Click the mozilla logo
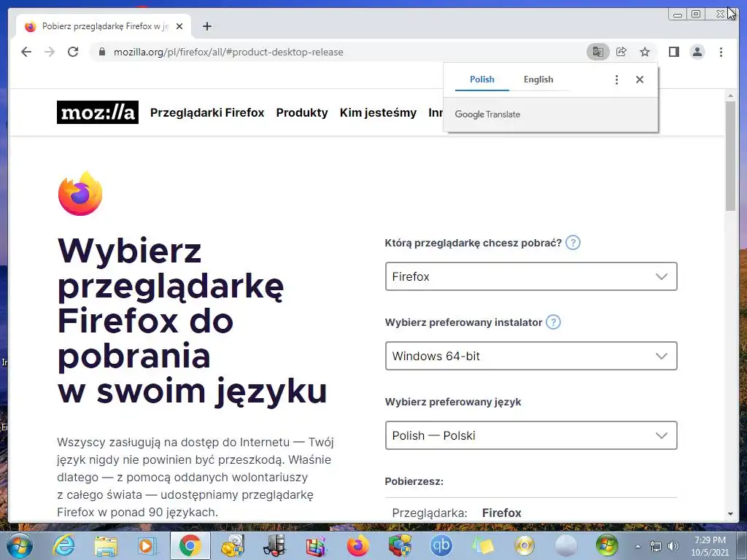 pos(98,112)
